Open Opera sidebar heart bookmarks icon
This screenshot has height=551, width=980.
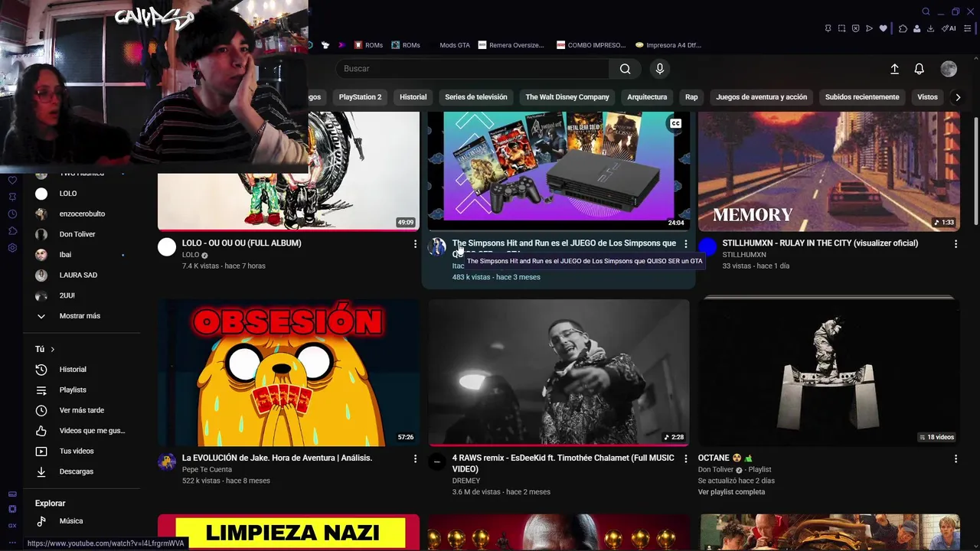(12, 181)
